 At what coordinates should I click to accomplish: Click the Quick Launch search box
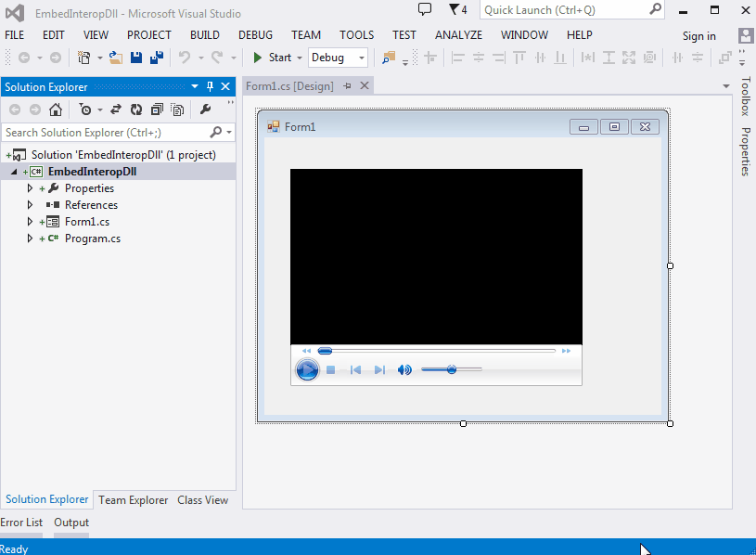tap(571, 10)
